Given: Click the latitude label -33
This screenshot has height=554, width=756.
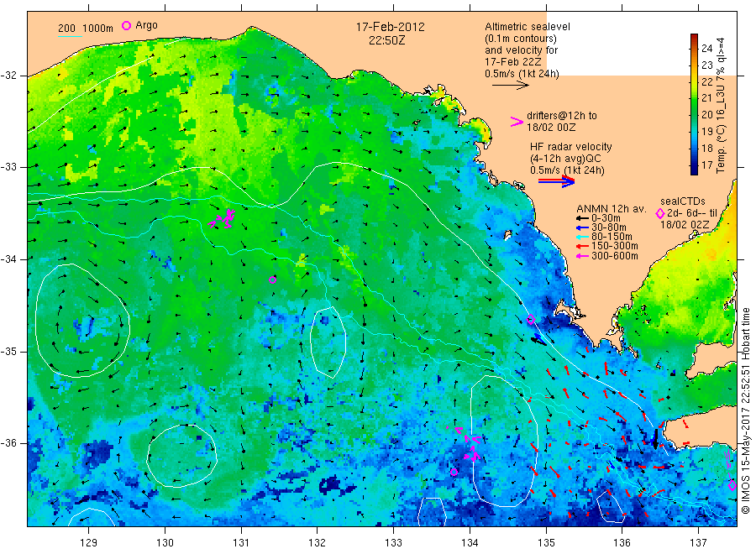Looking at the screenshot, I should [9, 167].
